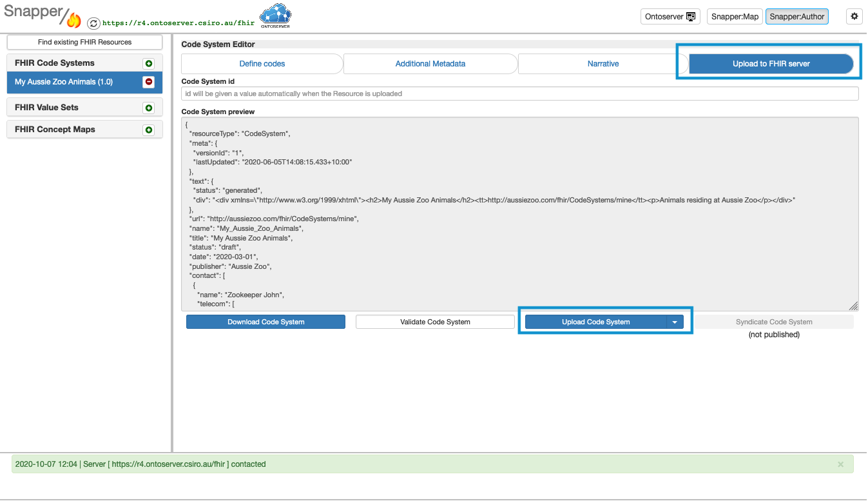Click Upload Code System button

[596, 322]
